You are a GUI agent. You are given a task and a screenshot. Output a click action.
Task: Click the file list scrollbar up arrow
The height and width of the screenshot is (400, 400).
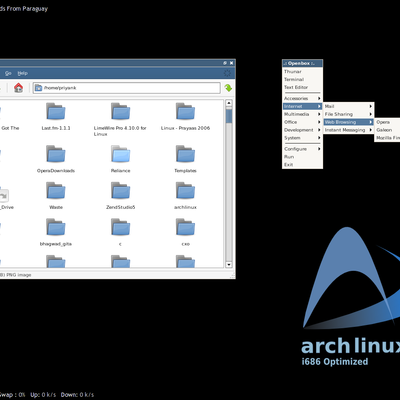[x=229, y=103]
